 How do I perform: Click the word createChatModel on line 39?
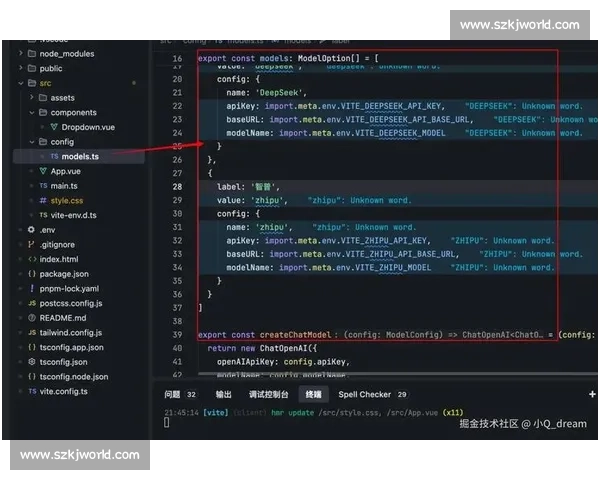click(295, 335)
